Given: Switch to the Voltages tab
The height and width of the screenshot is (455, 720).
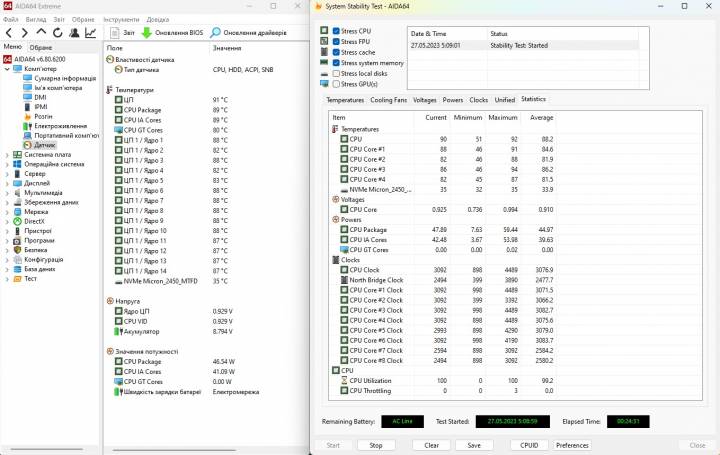Looking at the screenshot, I should pyautogui.click(x=424, y=100).
